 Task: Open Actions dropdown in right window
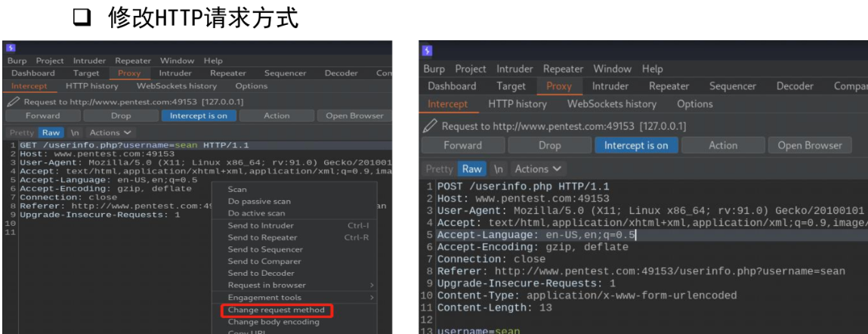[538, 169]
